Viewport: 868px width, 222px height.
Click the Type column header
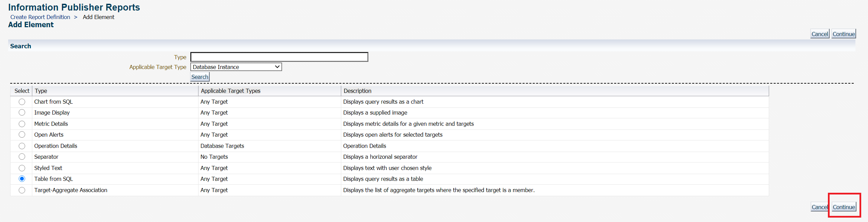pos(41,91)
